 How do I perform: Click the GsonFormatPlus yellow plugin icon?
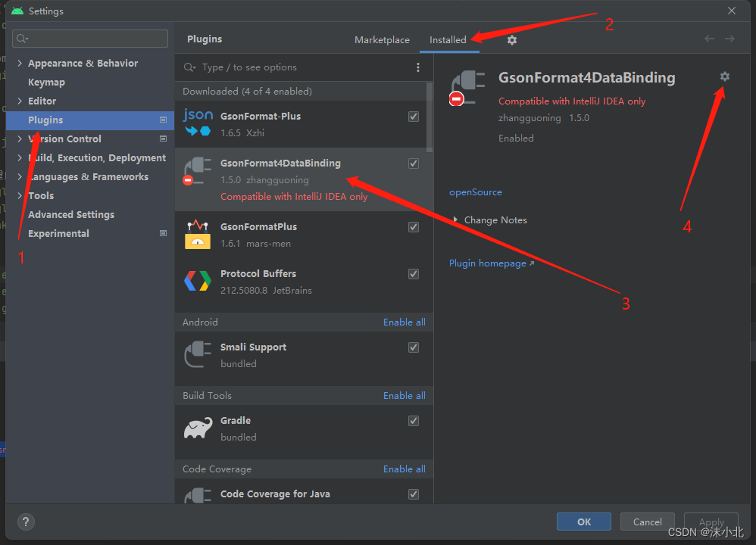click(x=198, y=235)
